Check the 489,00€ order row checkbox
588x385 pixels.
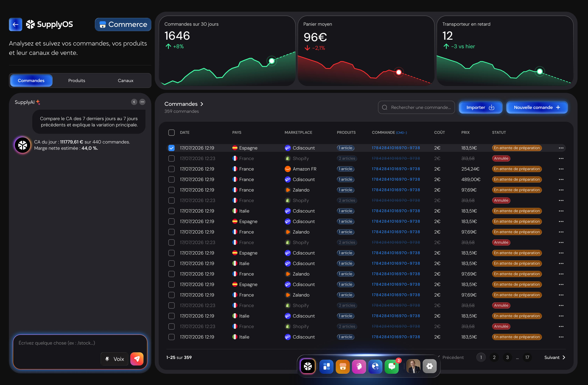[171, 179]
